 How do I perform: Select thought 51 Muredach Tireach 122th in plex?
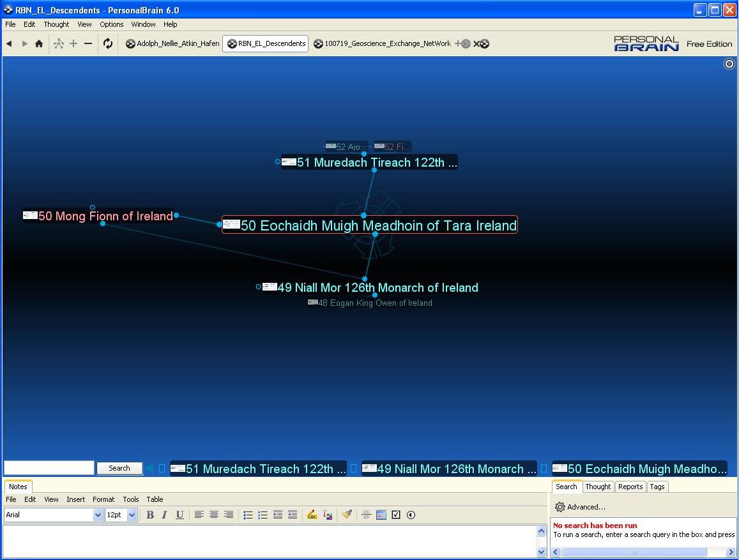[369, 162]
